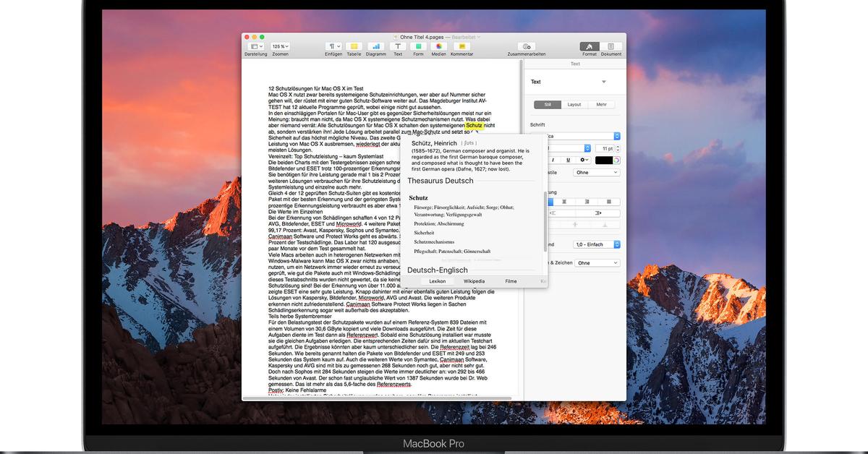
Task: Click the highlighted word Schutz in document
Action: pos(475,125)
